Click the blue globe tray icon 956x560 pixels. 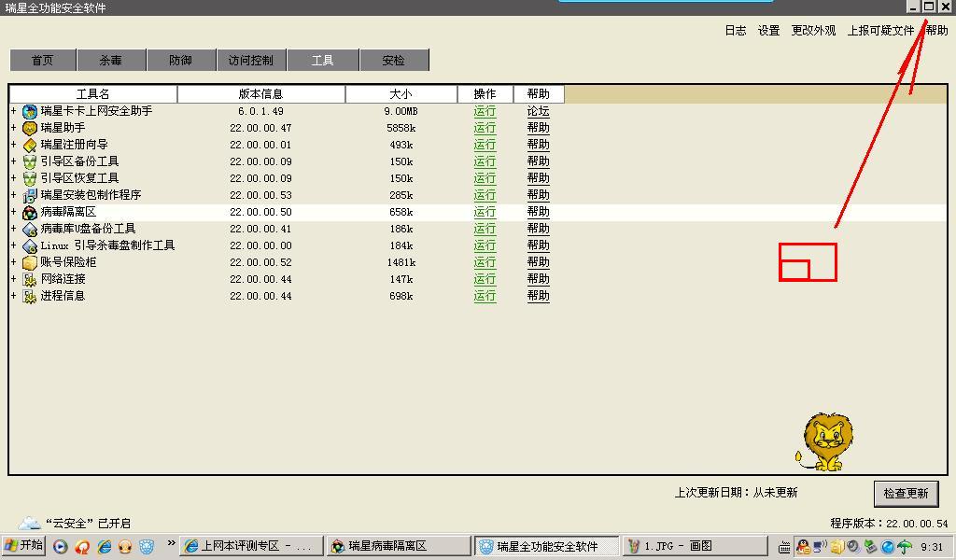click(888, 547)
